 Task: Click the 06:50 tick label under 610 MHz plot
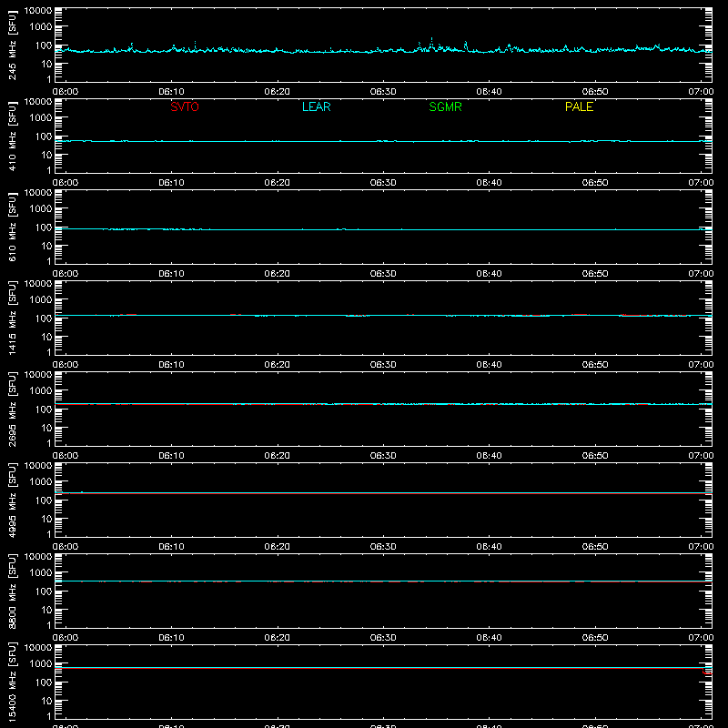tap(595, 274)
